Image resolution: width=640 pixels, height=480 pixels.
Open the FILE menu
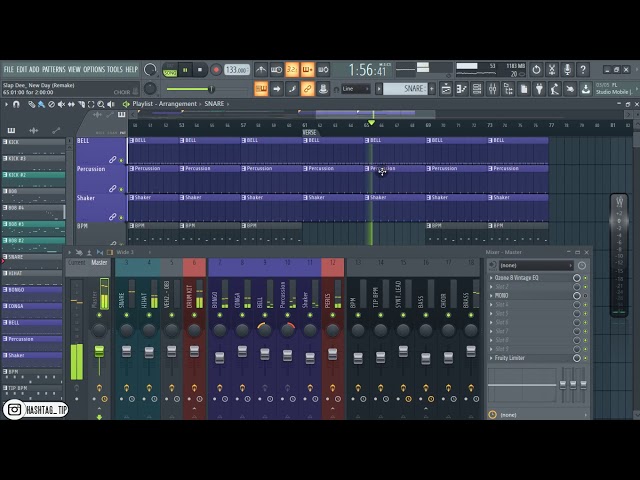(9, 69)
